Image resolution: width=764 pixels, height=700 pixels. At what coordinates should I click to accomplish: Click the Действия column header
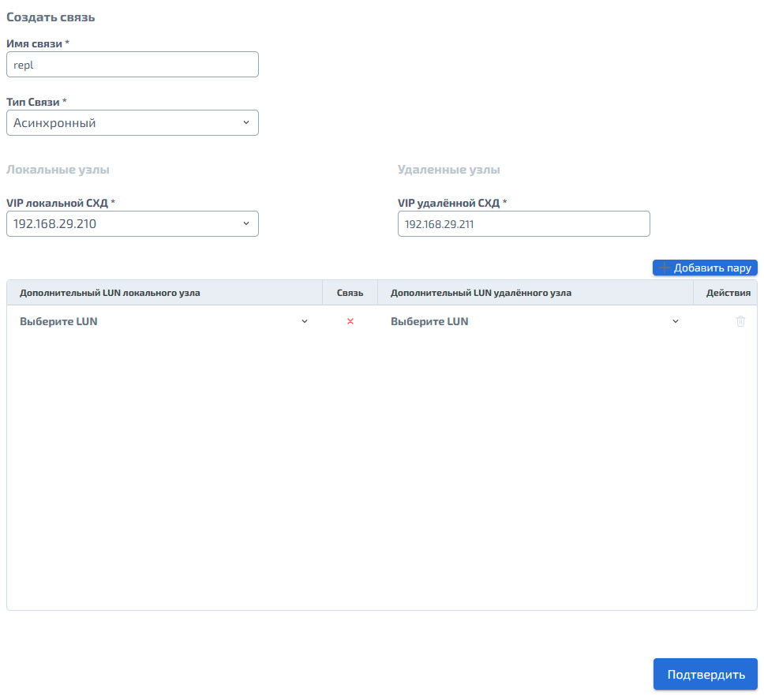pos(728,293)
